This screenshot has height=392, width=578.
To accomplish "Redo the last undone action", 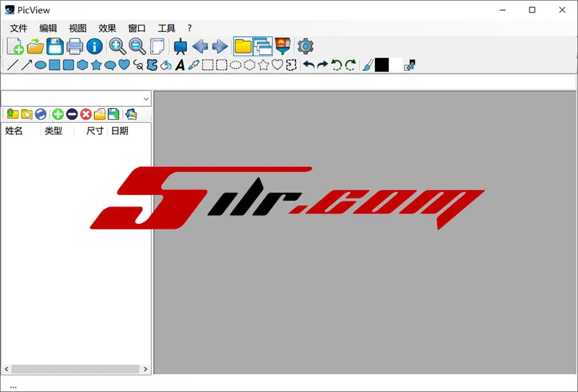I will [x=322, y=65].
